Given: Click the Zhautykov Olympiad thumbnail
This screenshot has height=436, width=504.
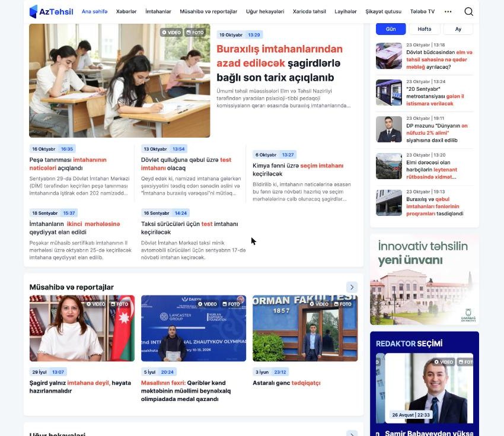Looking at the screenshot, I should pyautogui.click(x=193, y=328).
